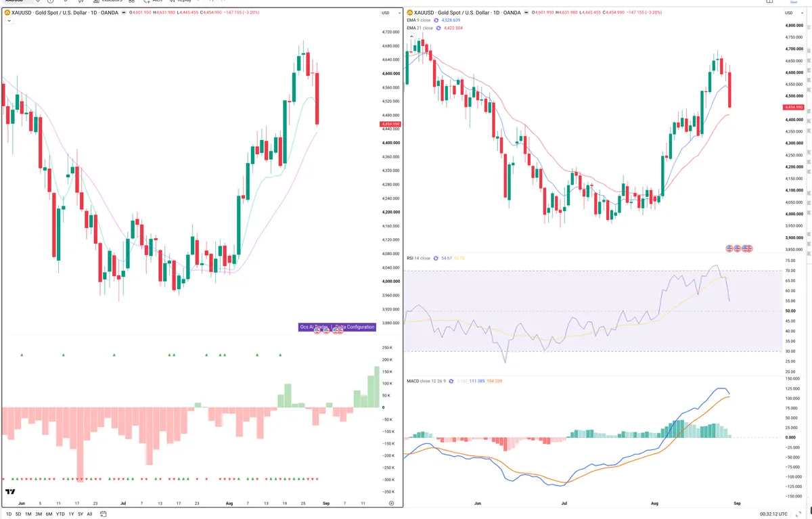Select the 1D time range
Image resolution: width=812 pixels, height=519 pixels.
[8, 514]
